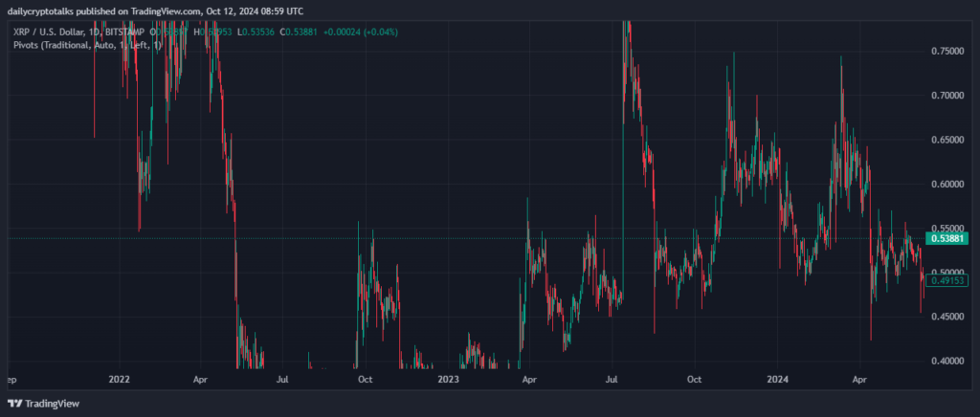Viewport: 980px width, 417px height.
Task: Click the Apr label right after 2023
Action: (x=529, y=379)
